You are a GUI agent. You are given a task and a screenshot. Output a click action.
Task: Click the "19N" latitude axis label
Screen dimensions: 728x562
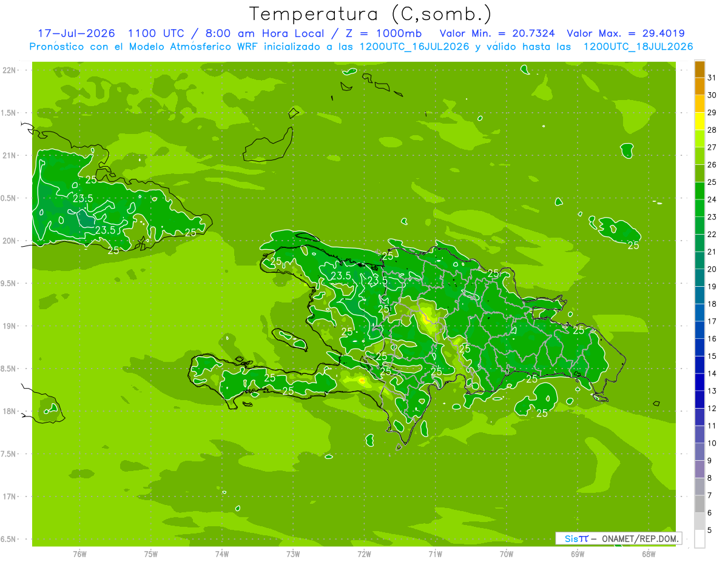coord(8,326)
